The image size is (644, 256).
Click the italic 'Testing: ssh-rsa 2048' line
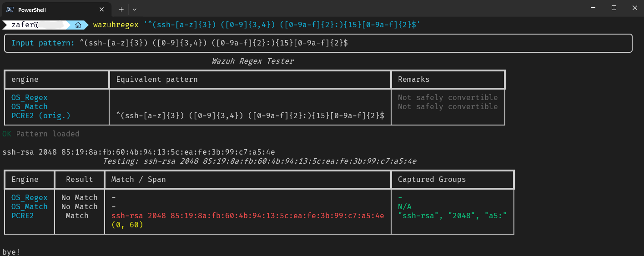pyautogui.click(x=259, y=161)
